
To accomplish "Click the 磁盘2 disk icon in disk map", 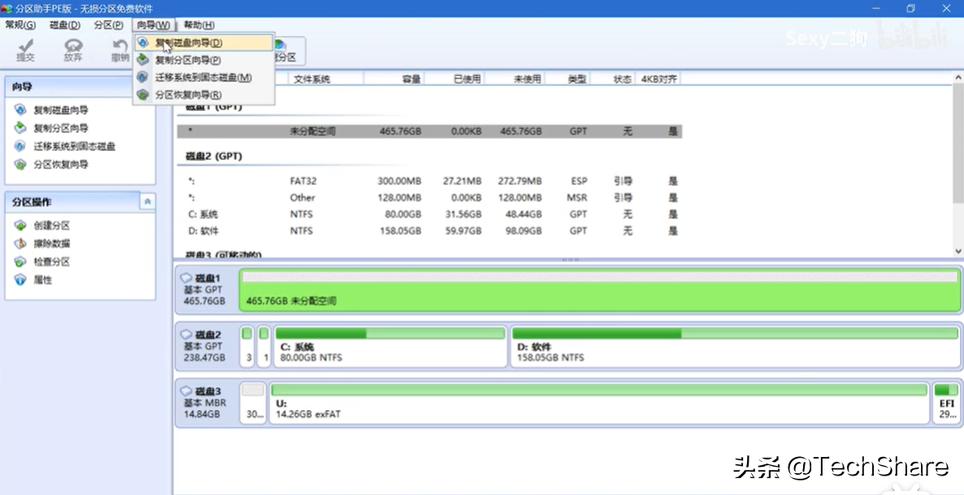I will tap(186, 335).
